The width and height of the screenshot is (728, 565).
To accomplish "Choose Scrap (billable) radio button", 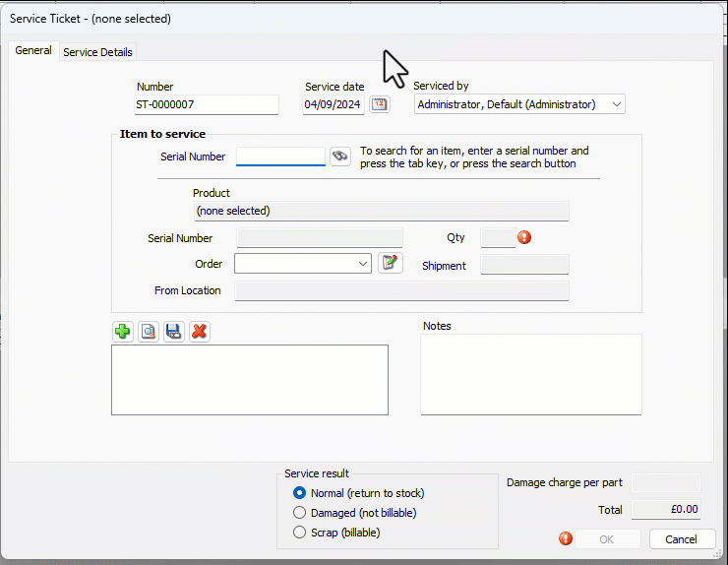I will click(x=300, y=533).
